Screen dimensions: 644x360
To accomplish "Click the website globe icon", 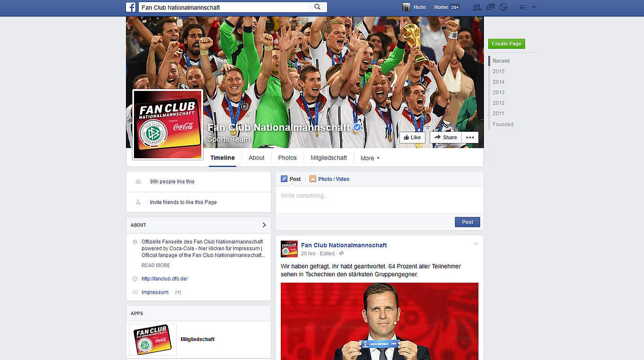I will 135,279.
